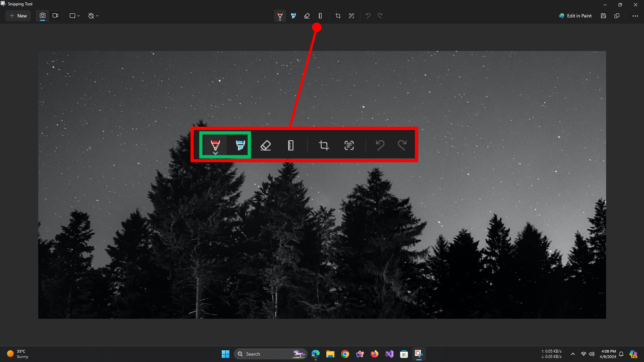
Task: Click the undo arrow in toolbar
Action: tap(368, 16)
